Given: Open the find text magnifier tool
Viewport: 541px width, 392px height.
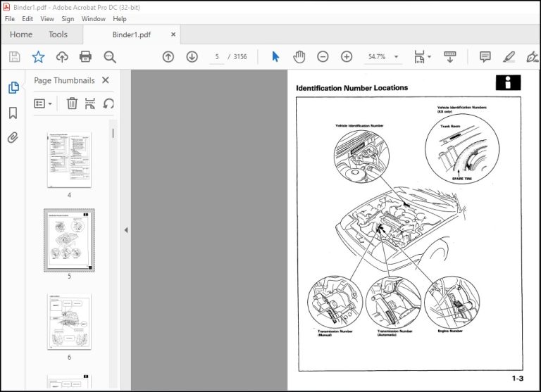Looking at the screenshot, I should tap(110, 57).
